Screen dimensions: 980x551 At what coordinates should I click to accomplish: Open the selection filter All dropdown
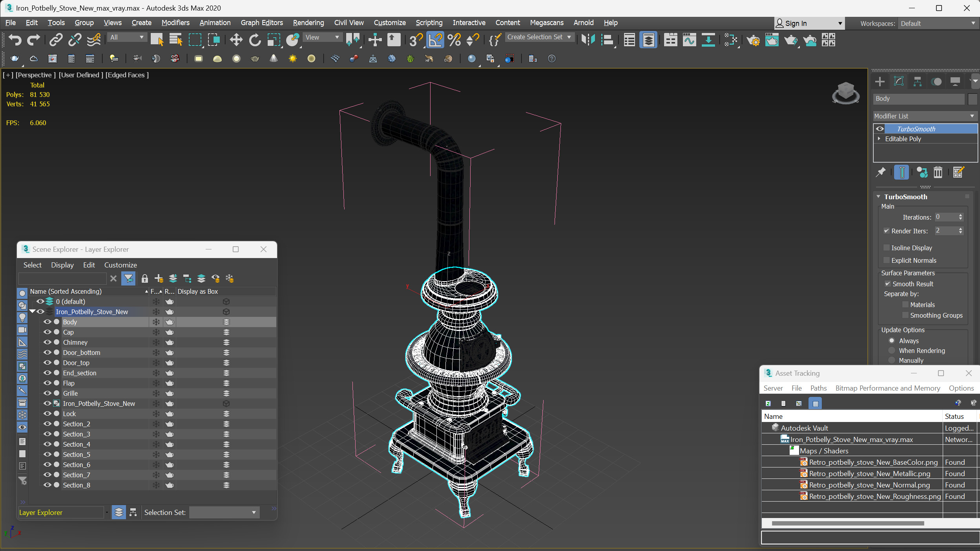point(127,37)
